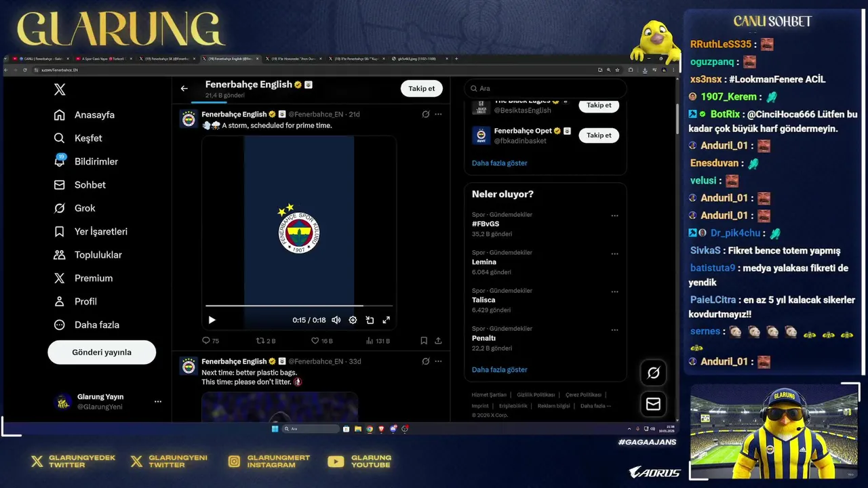Open more options for #FBvGS trend
This screenshot has width=868, height=488.
614,216
